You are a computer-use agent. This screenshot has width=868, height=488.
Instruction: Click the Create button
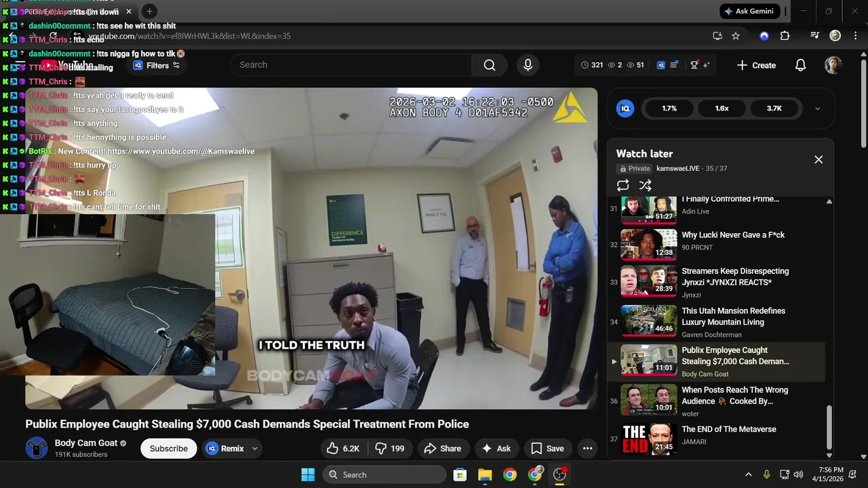(x=756, y=65)
